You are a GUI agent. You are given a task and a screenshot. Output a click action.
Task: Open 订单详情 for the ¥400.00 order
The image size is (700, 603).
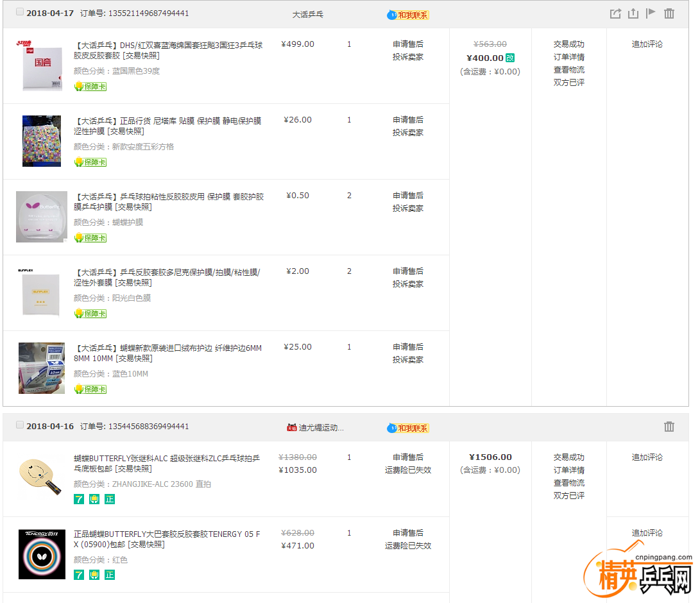(568, 57)
